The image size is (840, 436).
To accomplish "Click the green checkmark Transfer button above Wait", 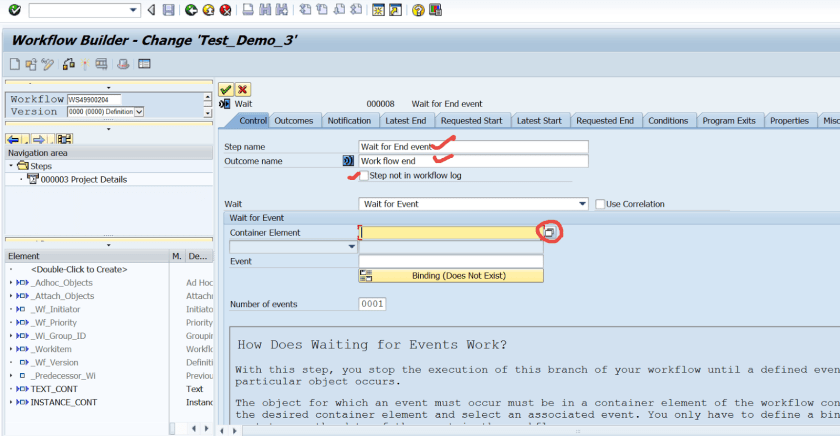I will tap(226, 89).
